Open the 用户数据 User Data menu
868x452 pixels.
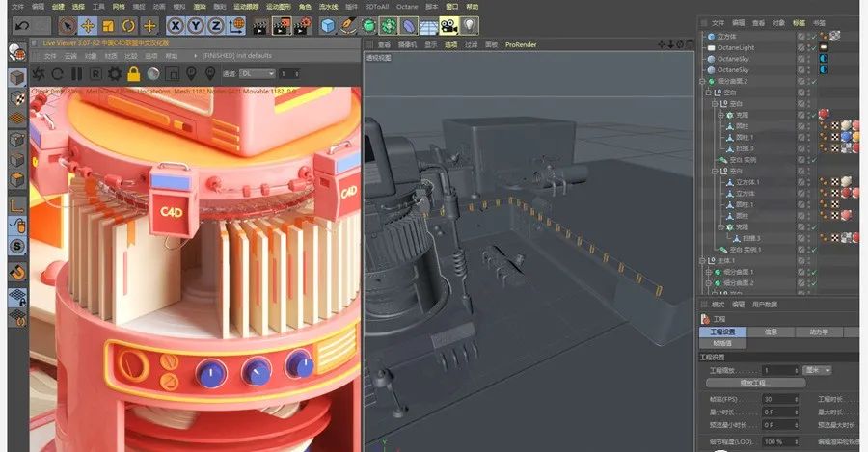point(765,305)
